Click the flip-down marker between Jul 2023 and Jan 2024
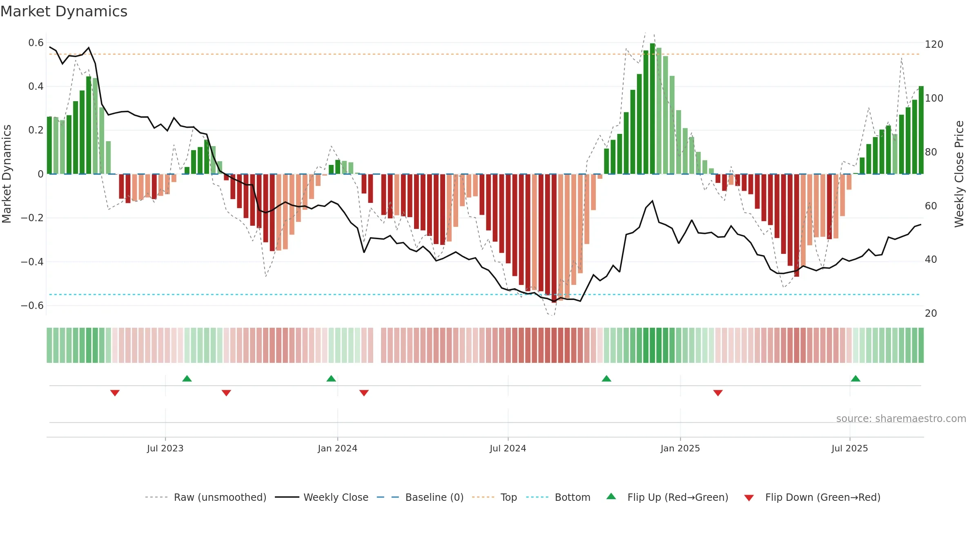This screenshot has height=551, width=980. (x=226, y=393)
